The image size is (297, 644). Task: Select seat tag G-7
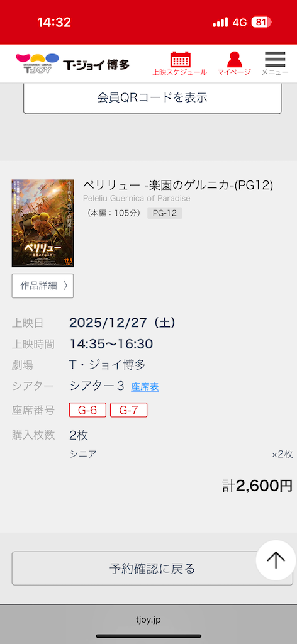(x=128, y=410)
